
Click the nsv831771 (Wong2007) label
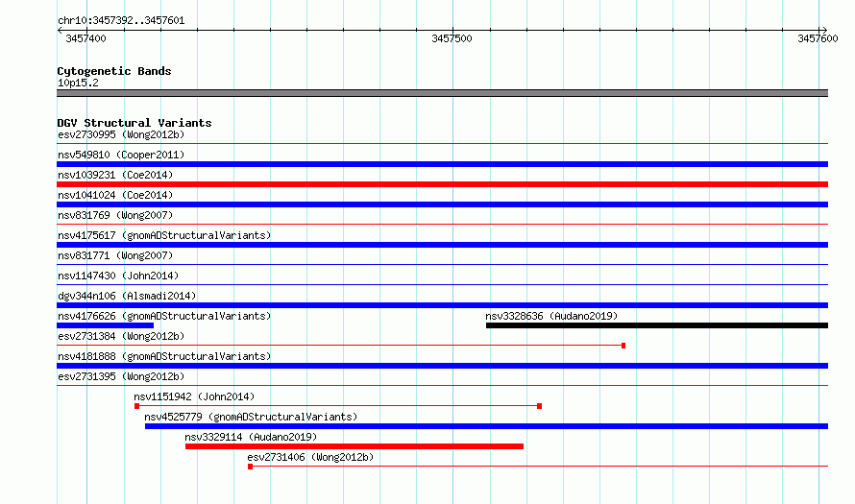[115, 255]
